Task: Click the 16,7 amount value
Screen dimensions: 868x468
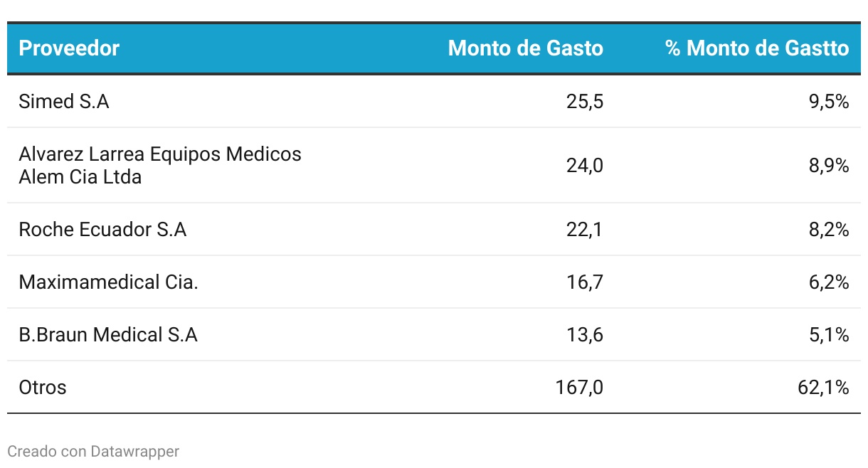Action: click(x=585, y=282)
